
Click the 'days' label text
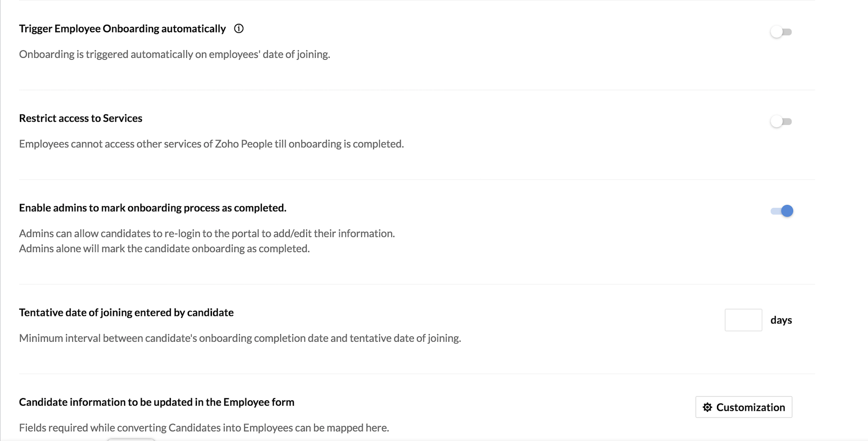point(781,320)
